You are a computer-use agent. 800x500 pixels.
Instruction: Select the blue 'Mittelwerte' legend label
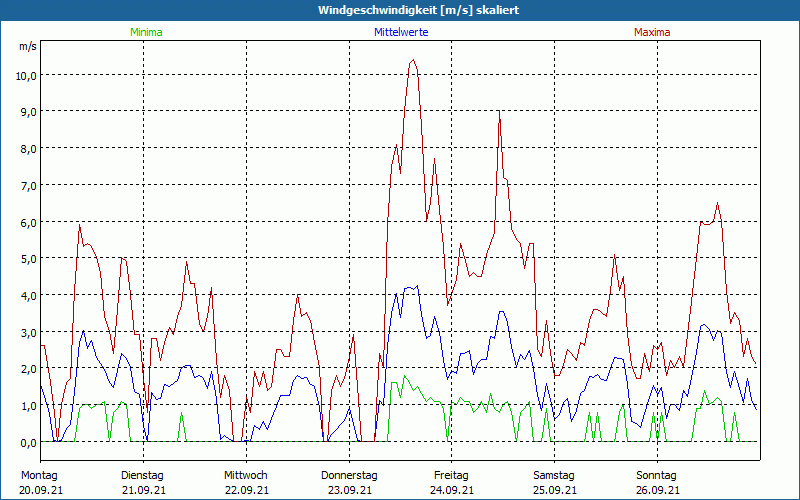401,32
